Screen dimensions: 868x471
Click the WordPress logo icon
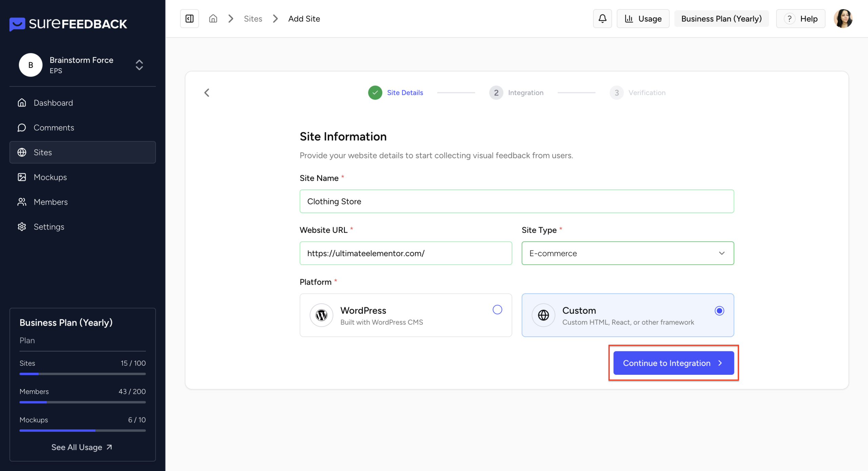tap(321, 315)
